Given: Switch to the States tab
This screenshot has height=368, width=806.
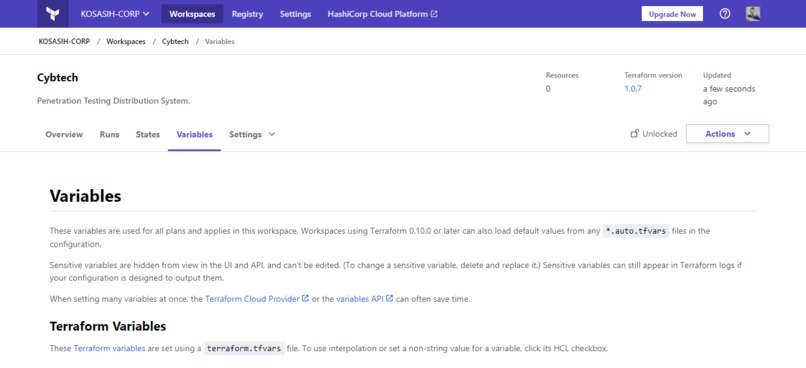Looking at the screenshot, I should coord(148,134).
